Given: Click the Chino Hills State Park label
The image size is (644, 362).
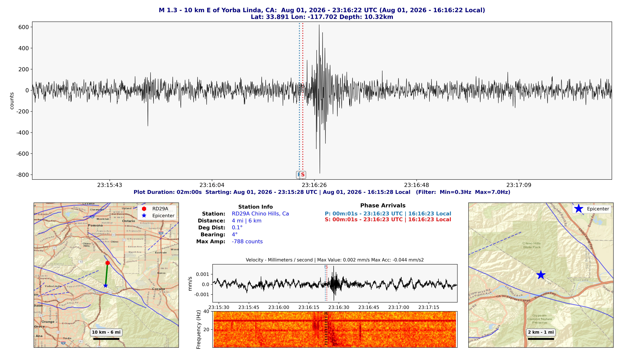Looking at the screenshot, I should tap(532, 245).
